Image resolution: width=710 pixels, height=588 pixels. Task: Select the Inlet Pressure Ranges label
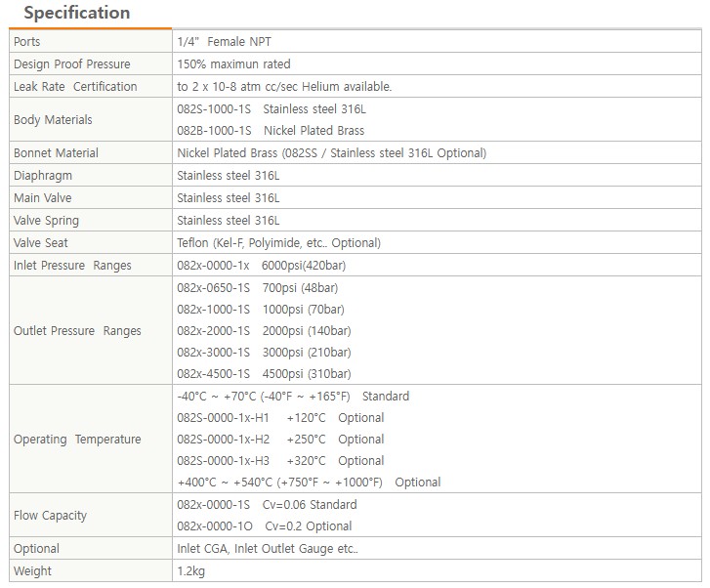[x=72, y=266]
